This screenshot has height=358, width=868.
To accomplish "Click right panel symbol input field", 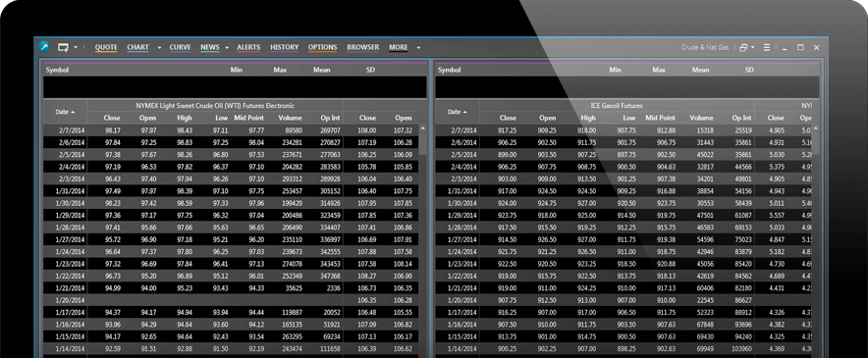I will click(x=627, y=87).
